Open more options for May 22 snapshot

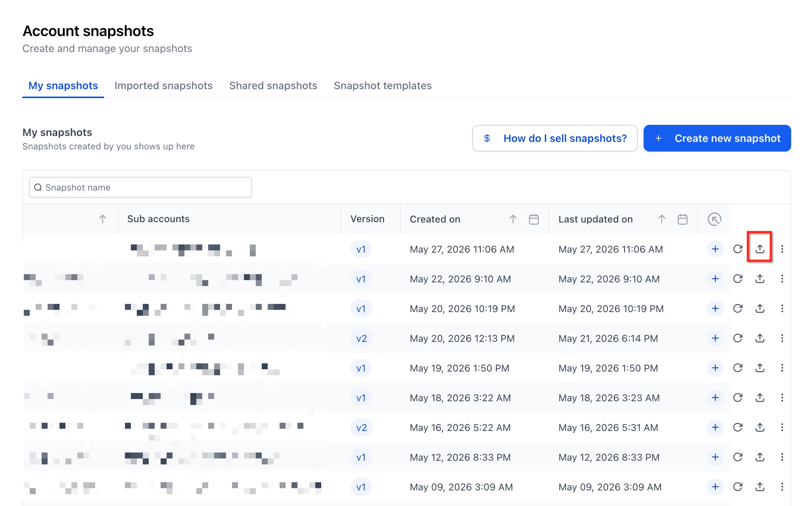(782, 279)
